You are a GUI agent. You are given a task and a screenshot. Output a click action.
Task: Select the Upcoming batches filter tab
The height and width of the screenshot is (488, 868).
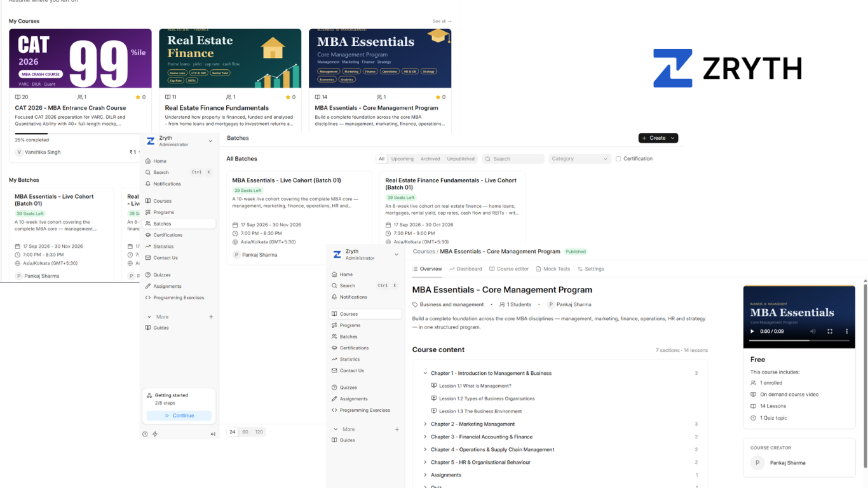tap(402, 159)
